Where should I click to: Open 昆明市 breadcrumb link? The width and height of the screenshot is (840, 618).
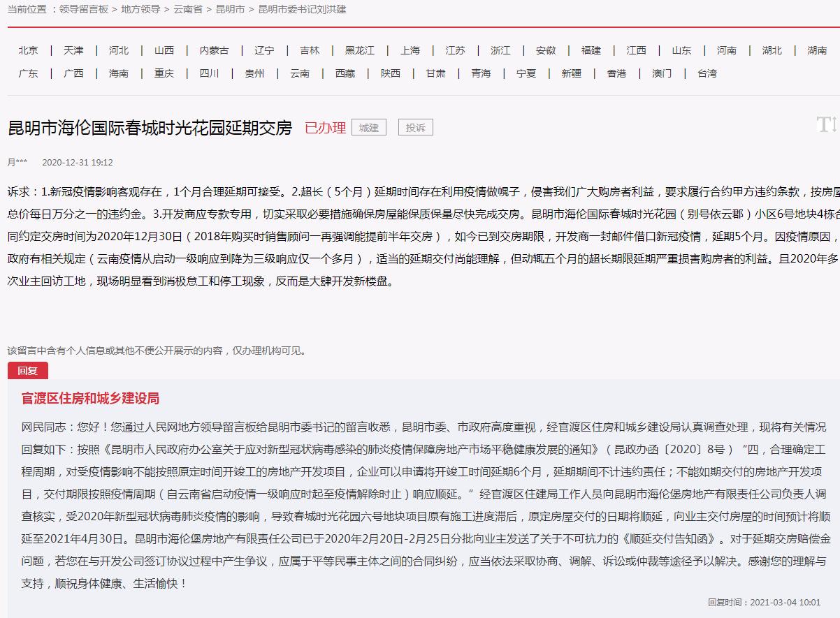(230, 10)
